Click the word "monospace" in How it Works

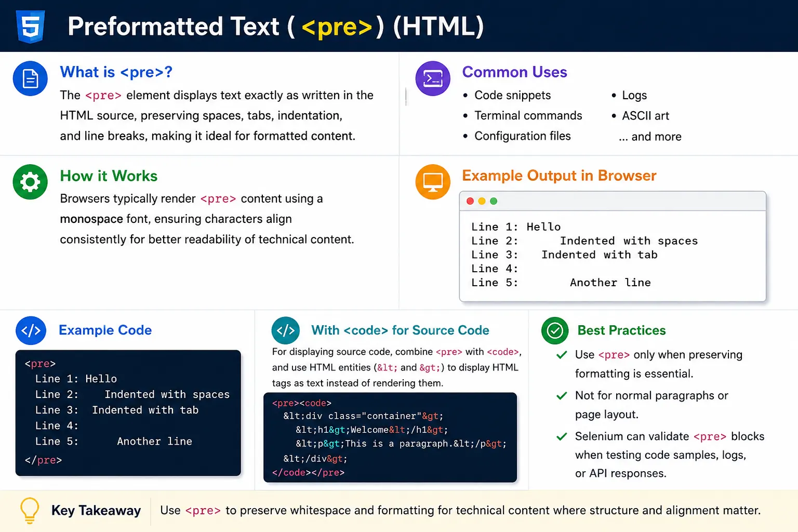point(91,219)
